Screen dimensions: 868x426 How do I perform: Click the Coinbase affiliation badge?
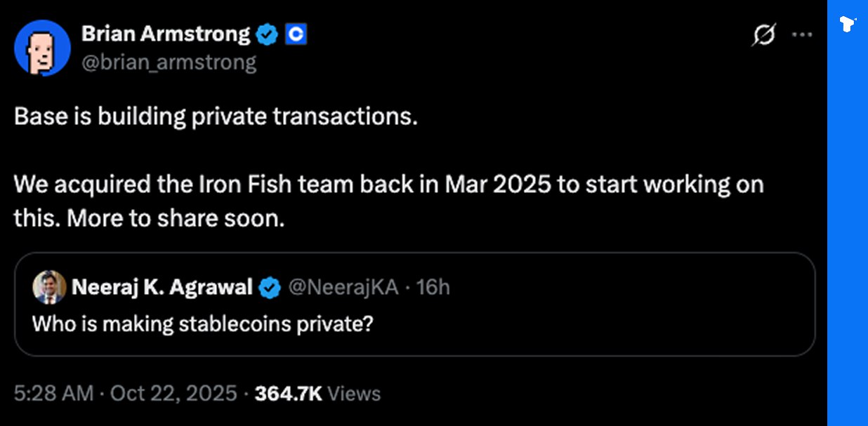tap(295, 34)
